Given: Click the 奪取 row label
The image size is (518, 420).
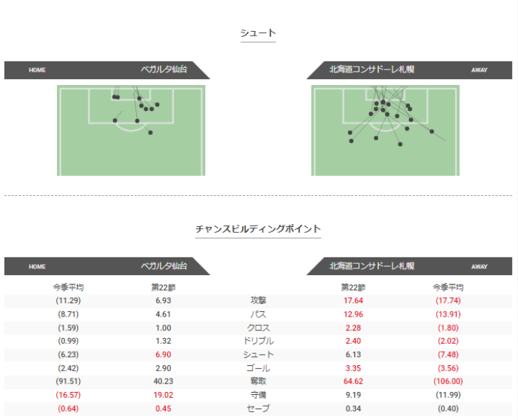Looking at the screenshot, I should 258,382.
